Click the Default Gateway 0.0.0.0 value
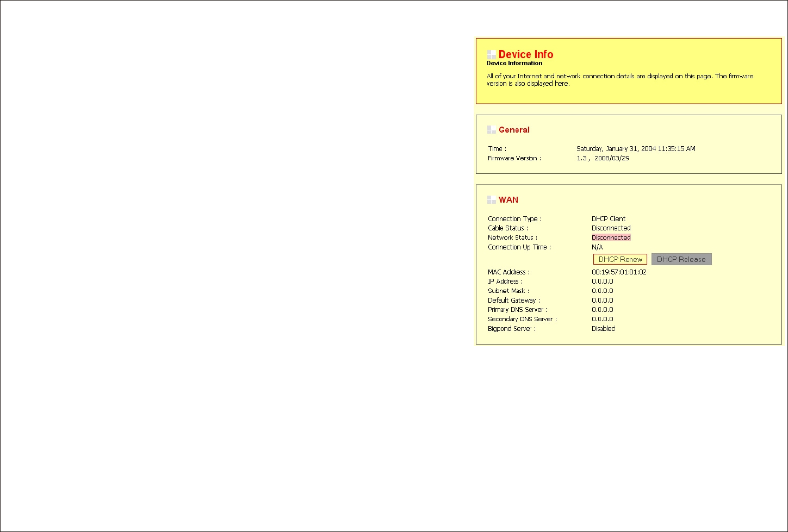 click(603, 301)
